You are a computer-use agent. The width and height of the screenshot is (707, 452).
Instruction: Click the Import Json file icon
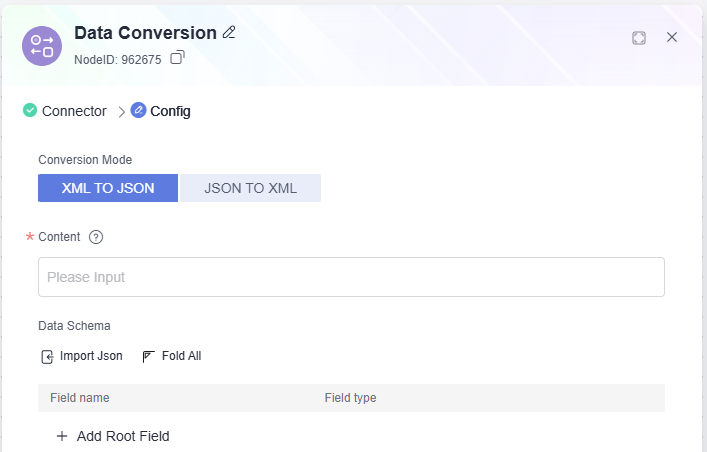pyautogui.click(x=47, y=357)
